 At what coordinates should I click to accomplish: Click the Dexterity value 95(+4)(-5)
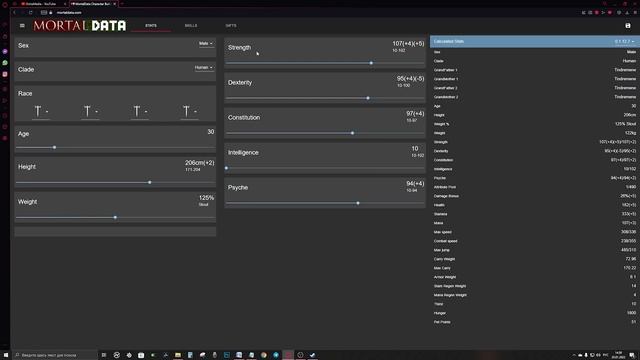(410, 78)
